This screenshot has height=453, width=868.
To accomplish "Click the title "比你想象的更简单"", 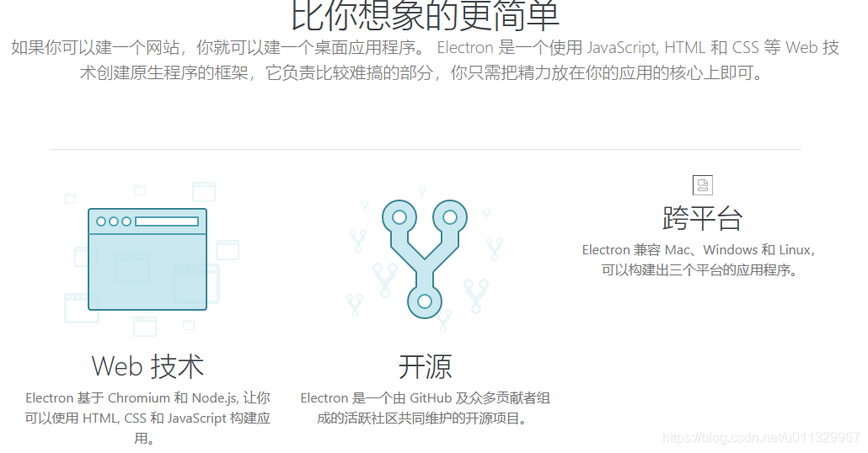I will tap(425, 15).
